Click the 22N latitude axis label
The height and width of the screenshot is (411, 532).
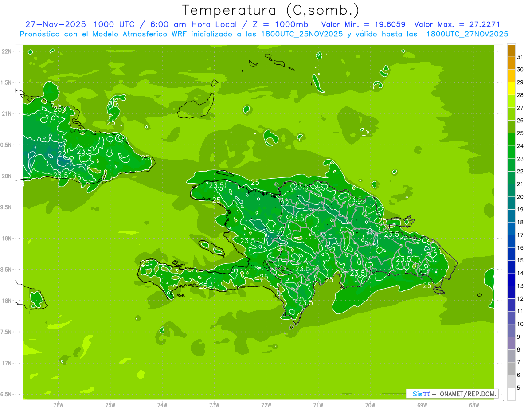(x=8, y=51)
